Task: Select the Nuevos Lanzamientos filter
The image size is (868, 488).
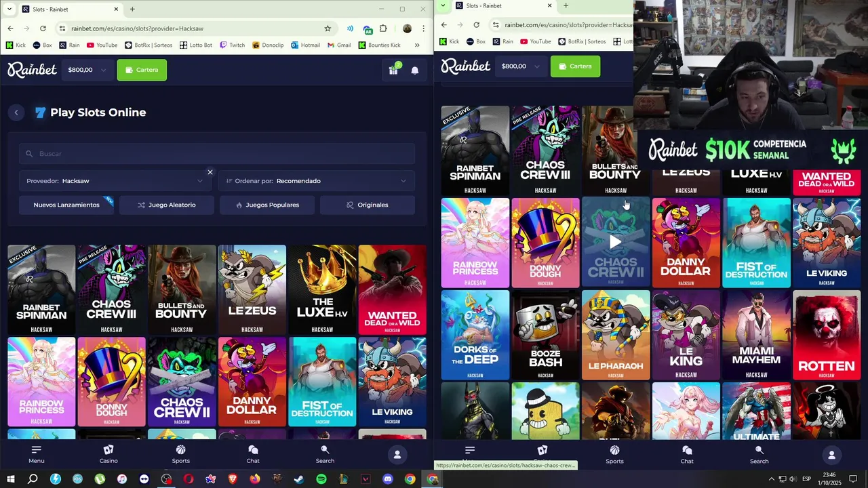Action: (66, 205)
